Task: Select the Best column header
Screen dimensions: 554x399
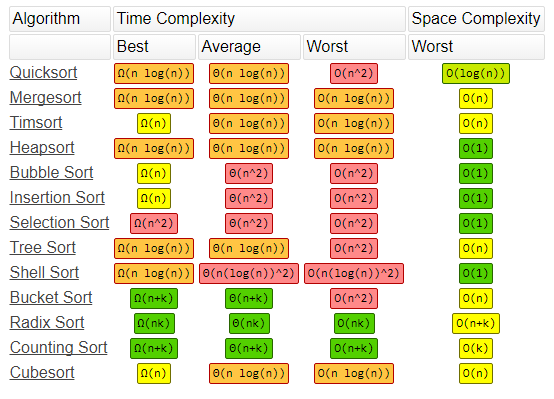Action: (x=154, y=47)
